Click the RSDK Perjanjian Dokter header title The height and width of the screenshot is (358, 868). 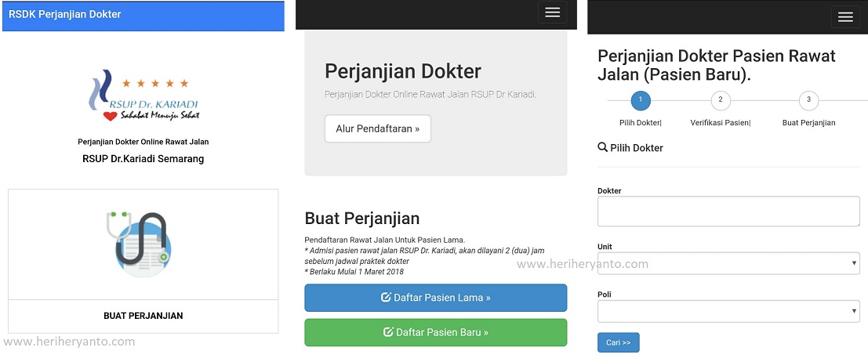click(65, 14)
